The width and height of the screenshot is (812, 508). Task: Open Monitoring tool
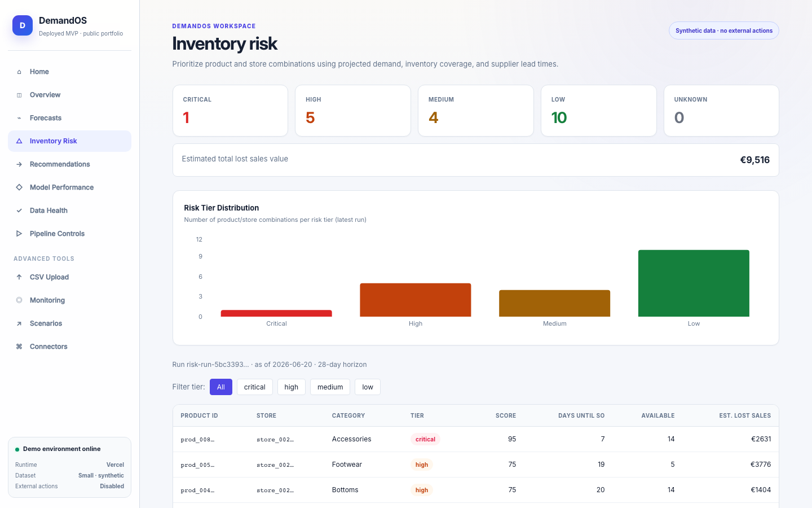click(x=69, y=300)
